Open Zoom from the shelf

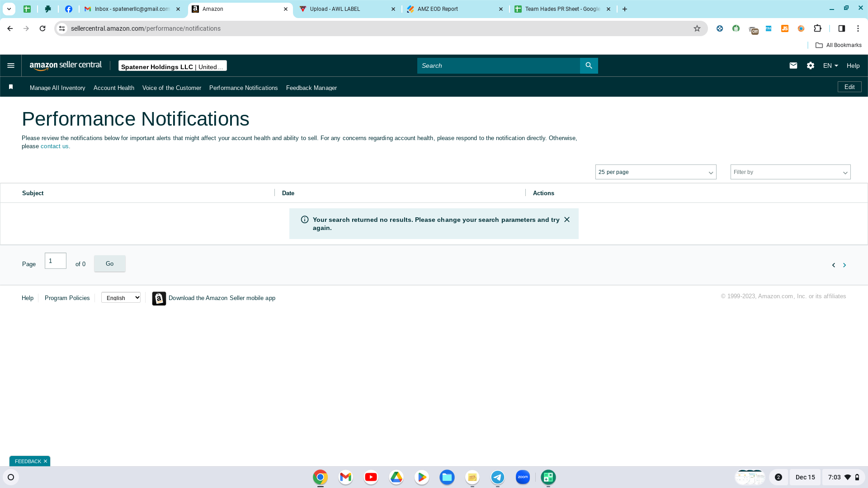click(x=523, y=477)
